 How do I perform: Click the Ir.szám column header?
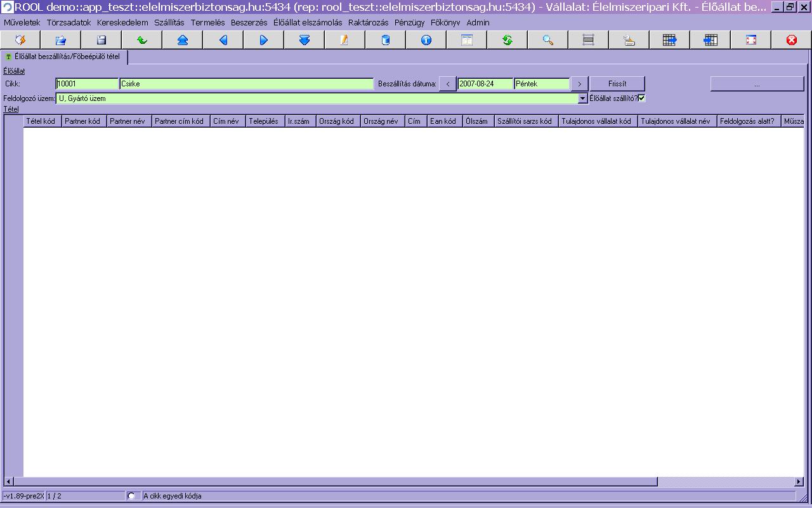(x=301, y=121)
